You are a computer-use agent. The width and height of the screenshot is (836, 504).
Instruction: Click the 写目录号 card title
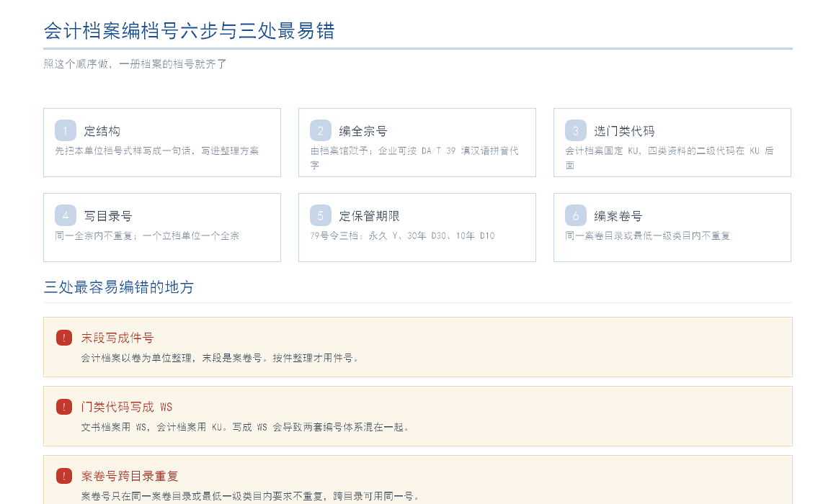coord(108,216)
